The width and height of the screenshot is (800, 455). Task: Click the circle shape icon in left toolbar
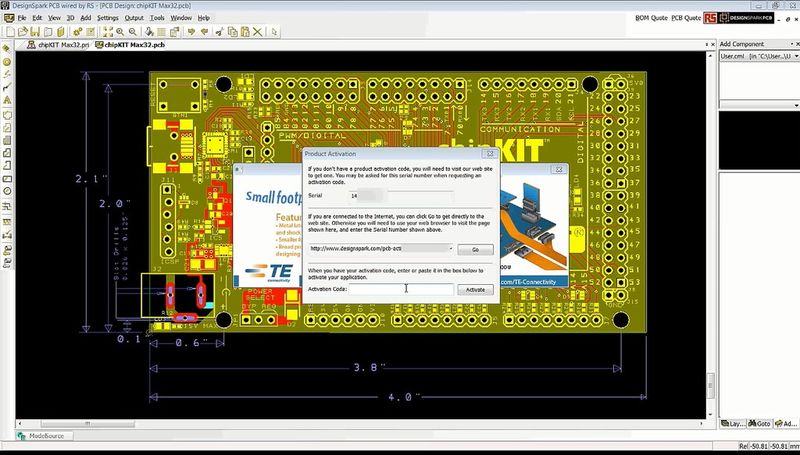point(7,191)
